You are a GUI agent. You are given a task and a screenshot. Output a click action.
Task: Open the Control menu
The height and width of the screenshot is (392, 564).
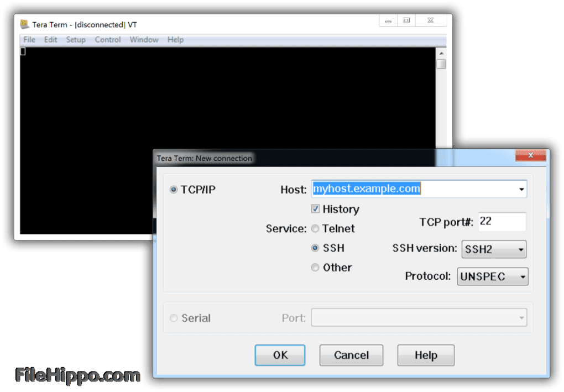108,39
